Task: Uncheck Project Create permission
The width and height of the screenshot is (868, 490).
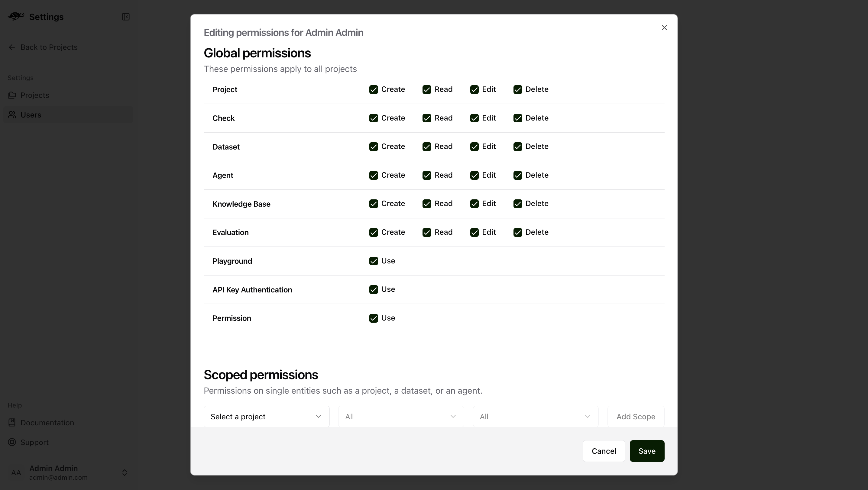Action: (373, 89)
